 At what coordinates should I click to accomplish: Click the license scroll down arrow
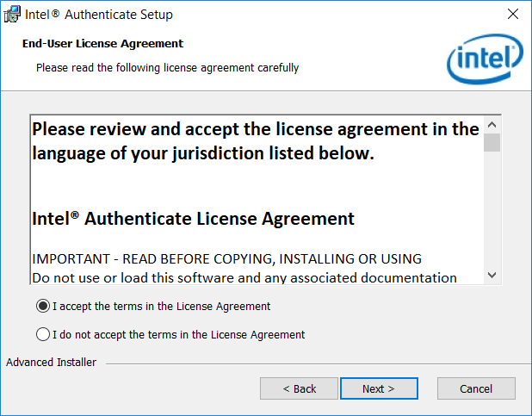pos(492,275)
